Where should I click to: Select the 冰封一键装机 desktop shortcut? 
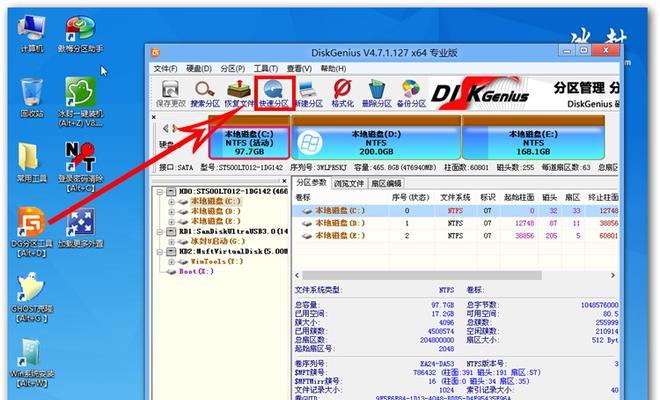pos(80,102)
